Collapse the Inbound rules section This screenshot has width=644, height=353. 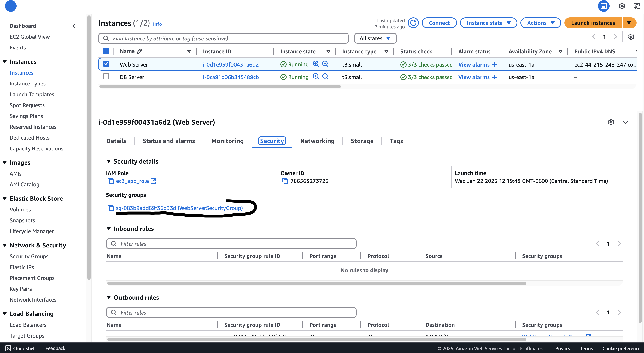coord(109,229)
